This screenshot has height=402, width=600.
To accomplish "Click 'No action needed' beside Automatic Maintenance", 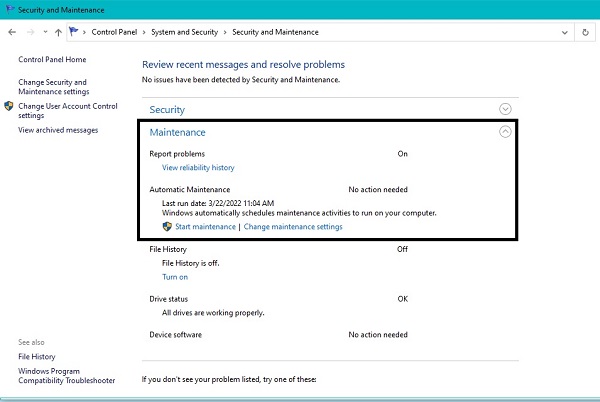I will (378, 189).
